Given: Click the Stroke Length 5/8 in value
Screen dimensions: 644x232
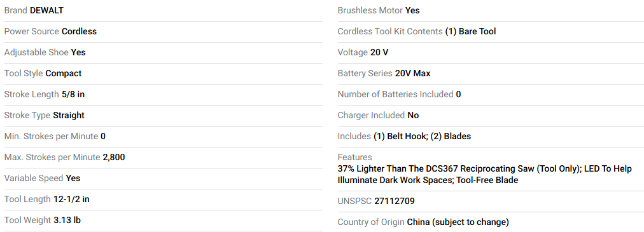Looking at the screenshot, I should (x=73, y=94).
